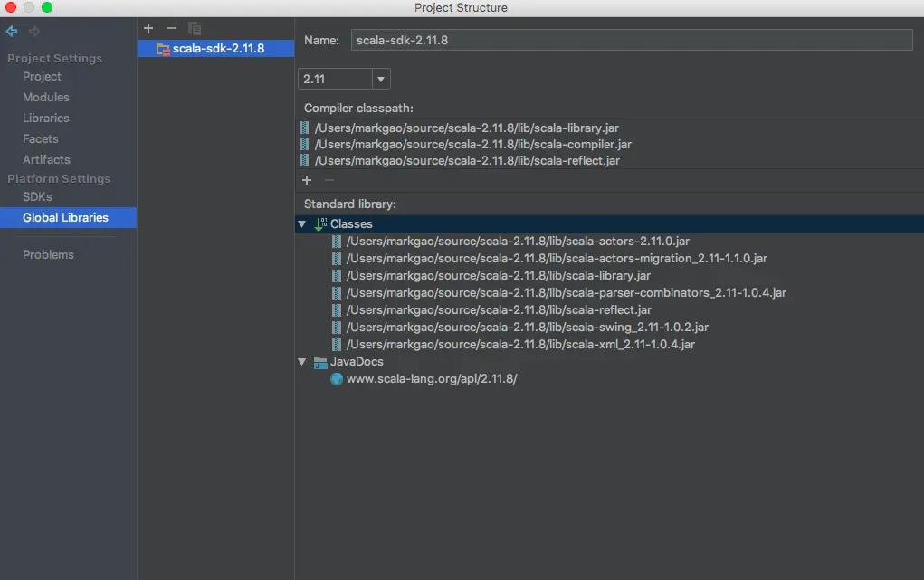Click globe icon of JavaDocs URL
The height and width of the screenshot is (580, 924).
(337, 378)
